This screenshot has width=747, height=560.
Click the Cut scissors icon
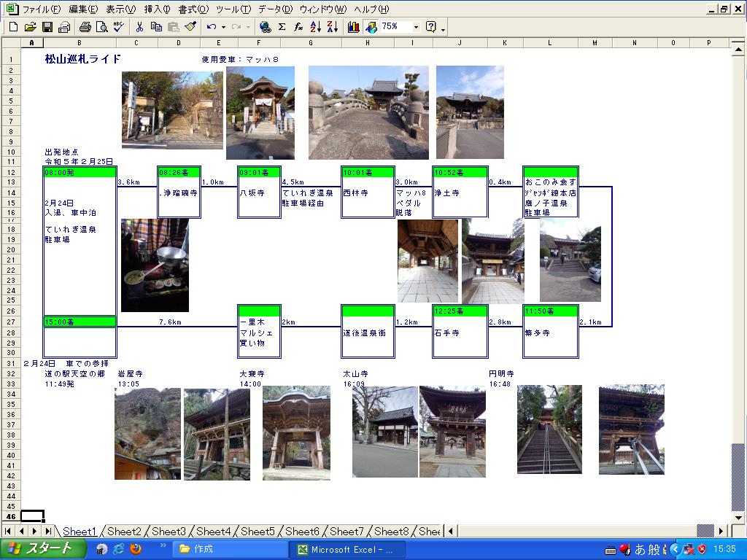[x=139, y=27]
